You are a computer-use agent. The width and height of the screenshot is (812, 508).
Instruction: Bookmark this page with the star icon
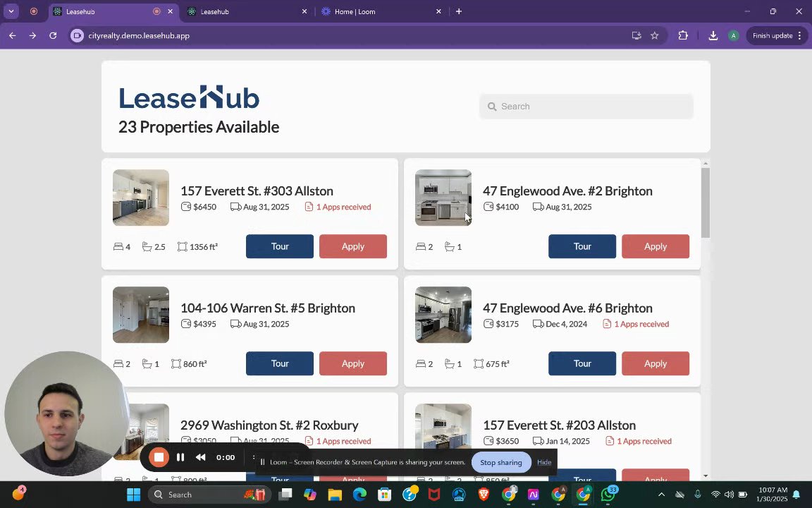pos(655,36)
